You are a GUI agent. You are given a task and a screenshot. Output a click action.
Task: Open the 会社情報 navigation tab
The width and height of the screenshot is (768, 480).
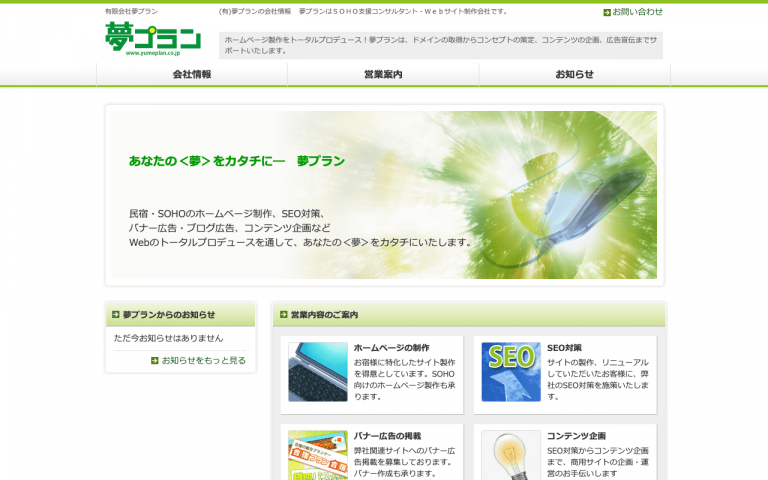(192, 74)
